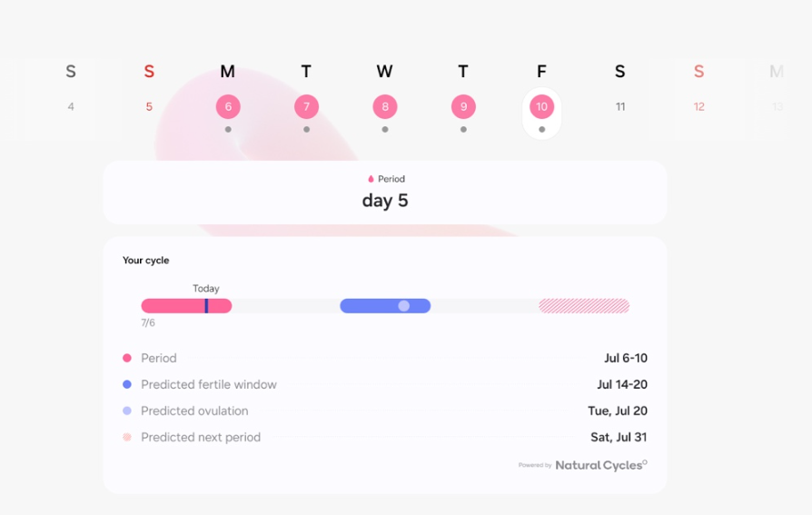Click the blue fertile window legend dot
812x515 pixels.
pyautogui.click(x=127, y=385)
